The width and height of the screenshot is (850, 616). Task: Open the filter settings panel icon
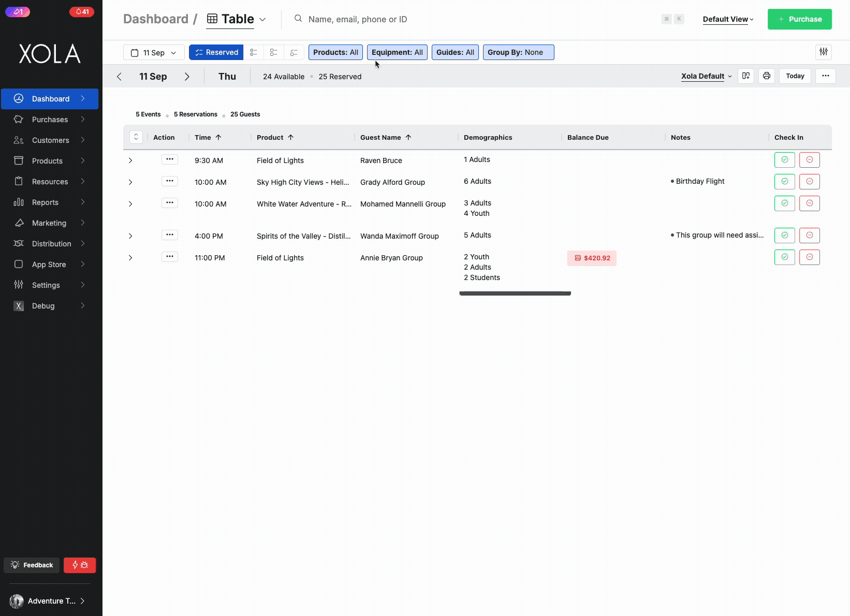823,52
